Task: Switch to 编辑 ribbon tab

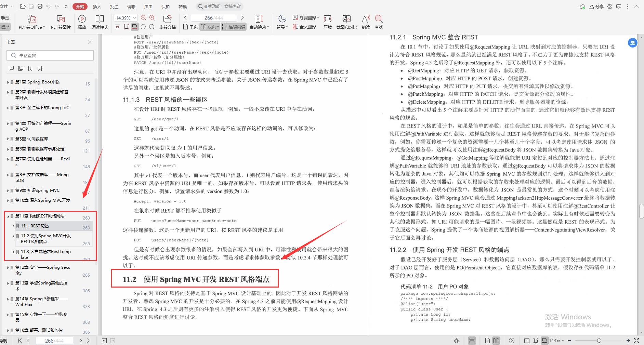Action: click(131, 6)
